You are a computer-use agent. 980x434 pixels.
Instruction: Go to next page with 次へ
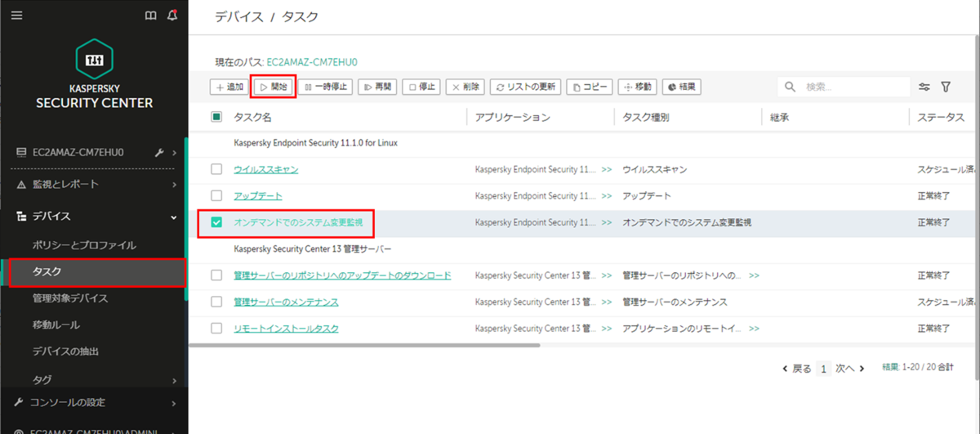tap(850, 369)
